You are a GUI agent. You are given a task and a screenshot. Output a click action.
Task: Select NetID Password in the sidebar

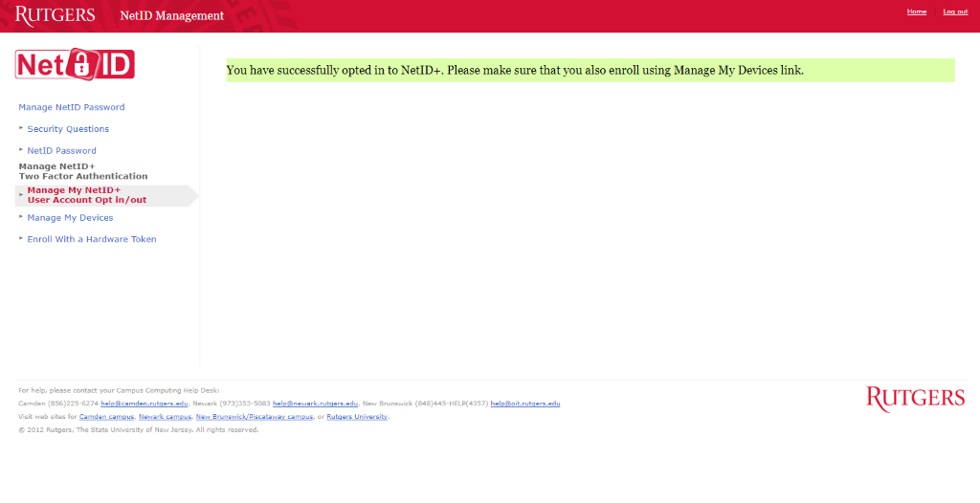pos(61,151)
